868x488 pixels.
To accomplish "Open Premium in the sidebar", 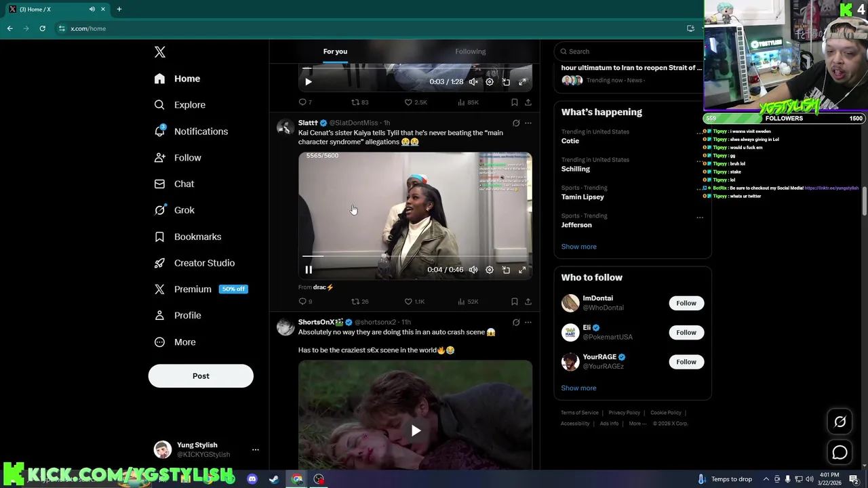I will tap(201, 289).
